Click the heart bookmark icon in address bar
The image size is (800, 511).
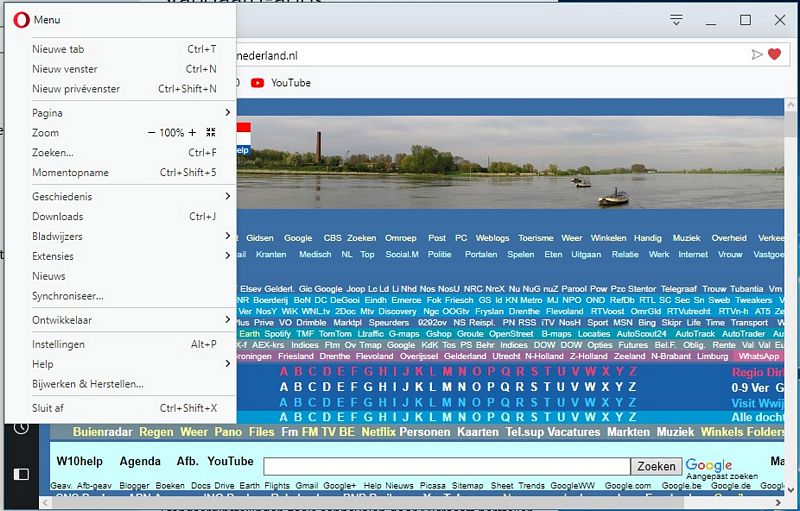pos(774,54)
